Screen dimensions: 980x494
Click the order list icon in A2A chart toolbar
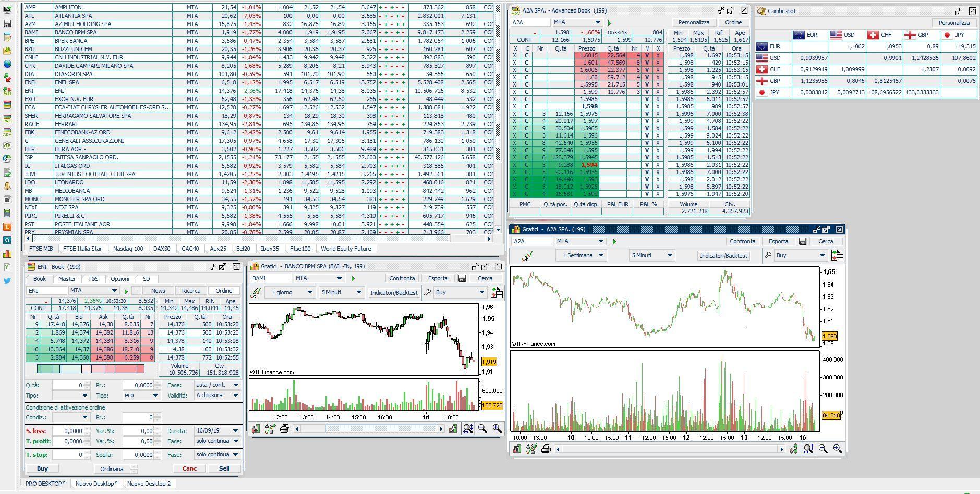(837, 255)
